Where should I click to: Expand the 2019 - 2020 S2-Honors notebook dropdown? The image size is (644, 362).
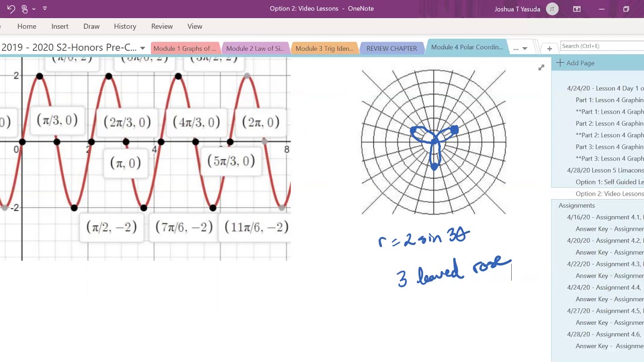point(142,48)
